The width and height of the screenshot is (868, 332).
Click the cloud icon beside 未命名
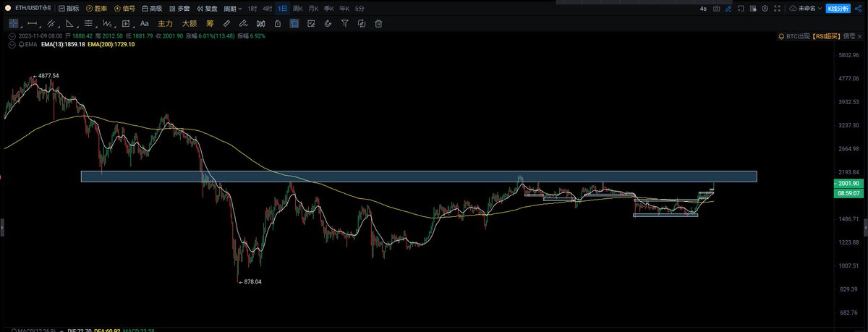[793, 9]
